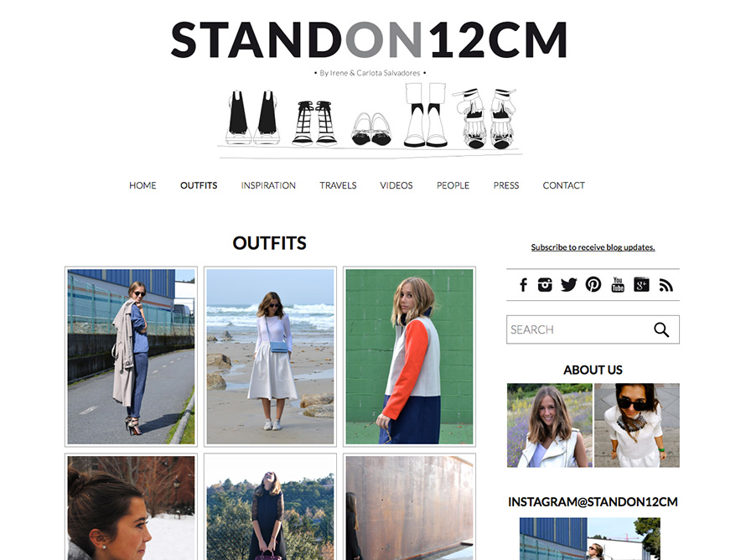Navigate to the CONTACT page

(x=564, y=185)
